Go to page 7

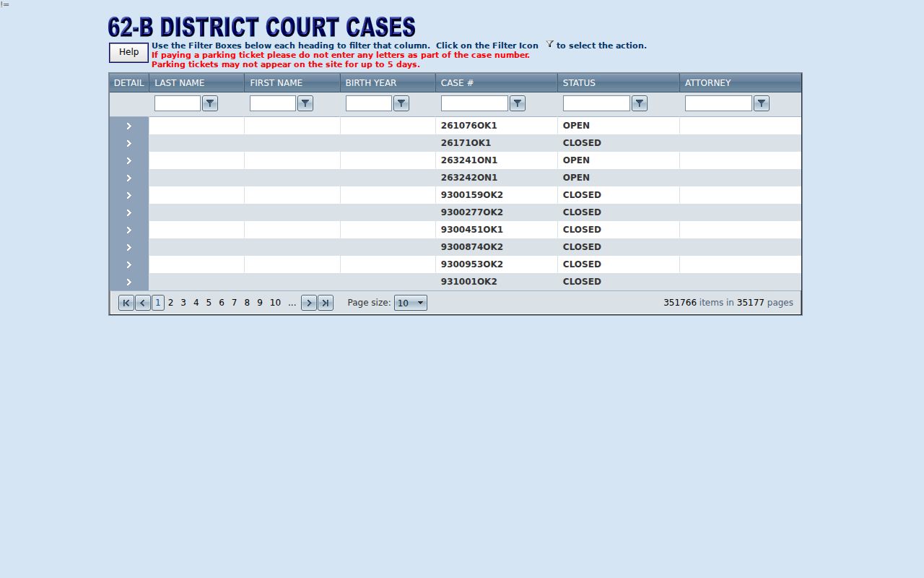click(234, 303)
